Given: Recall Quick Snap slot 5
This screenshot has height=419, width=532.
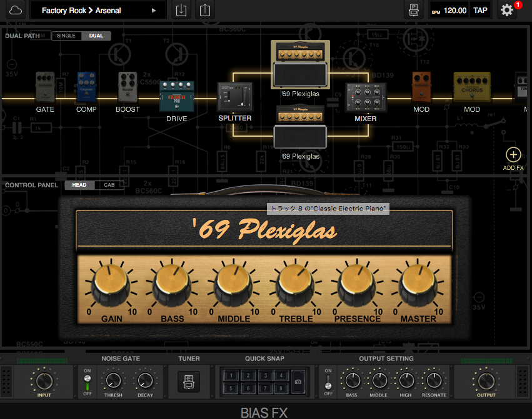Looking at the screenshot, I should click(x=231, y=388).
